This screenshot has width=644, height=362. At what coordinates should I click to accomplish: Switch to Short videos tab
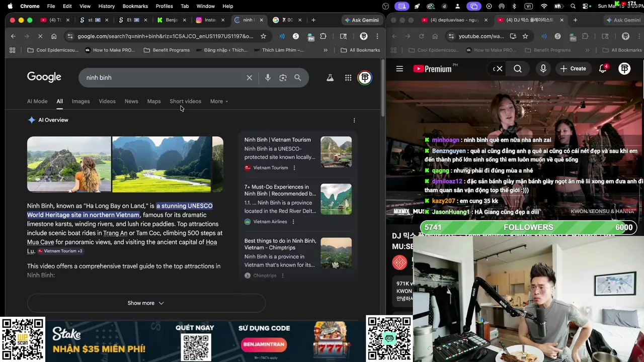pyautogui.click(x=185, y=101)
